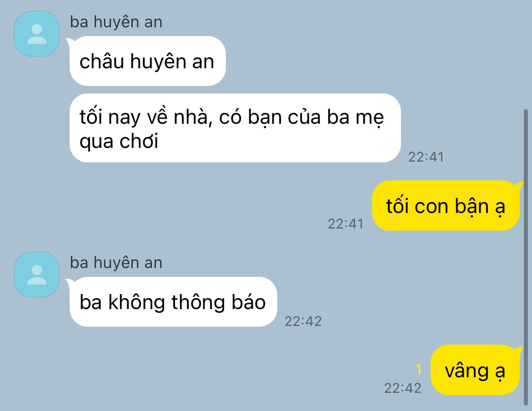Tap the yellow 'vâng ạ' message bubble
Image resolution: width=532 pixels, height=411 pixels.
click(x=475, y=370)
